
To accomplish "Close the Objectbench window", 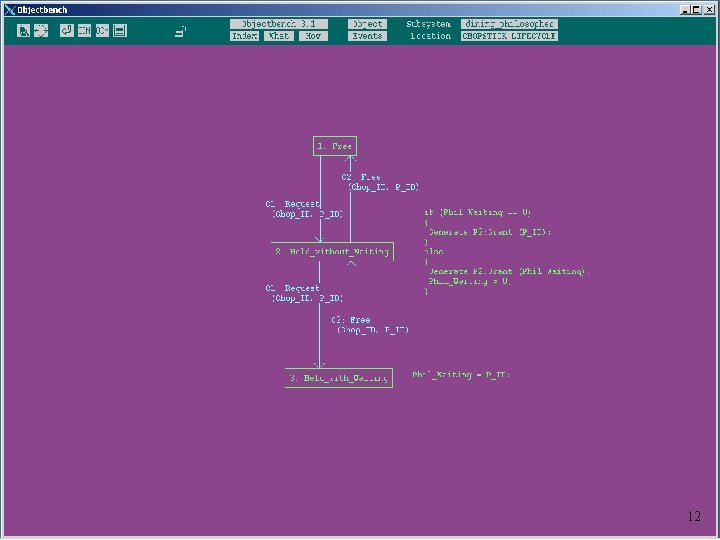I will point(709,10).
